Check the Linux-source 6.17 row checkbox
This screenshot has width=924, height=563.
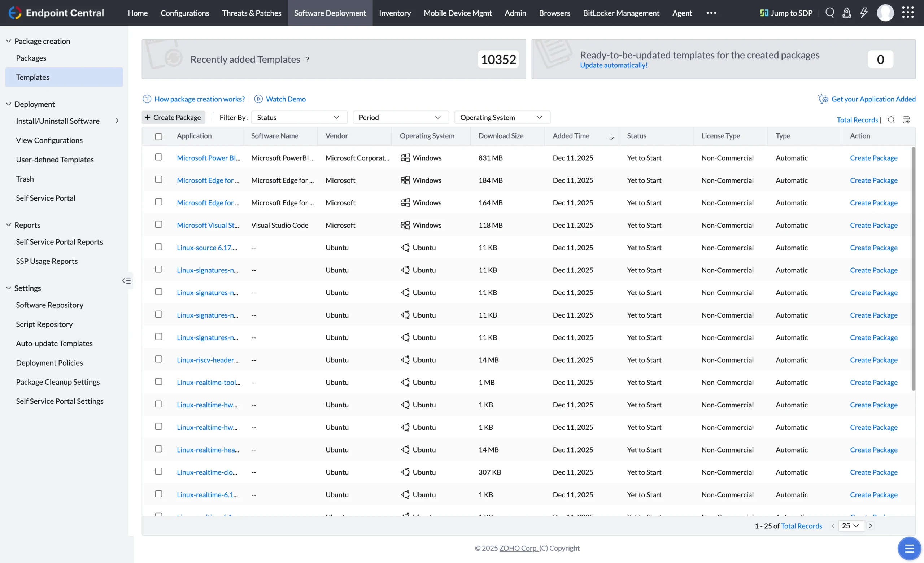(158, 247)
